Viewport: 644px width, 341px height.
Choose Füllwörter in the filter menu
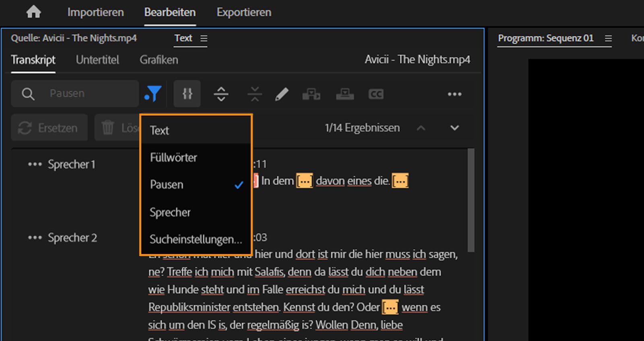pyautogui.click(x=196, y=157)
